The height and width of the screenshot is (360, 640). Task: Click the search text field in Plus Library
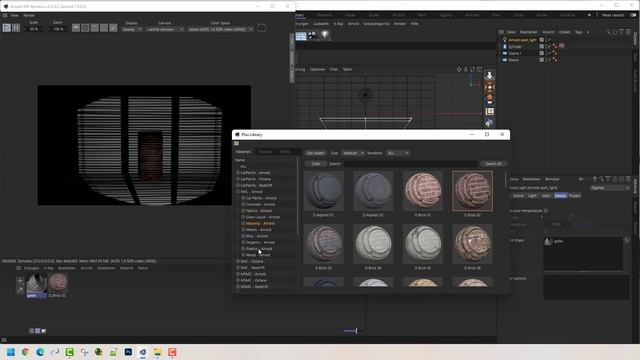click(410, 164)
